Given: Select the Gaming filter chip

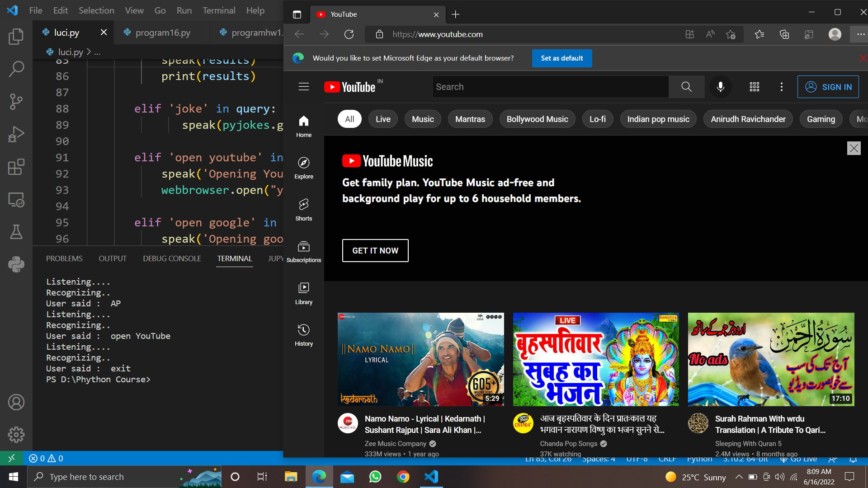Looking at the screenshot, I should [x=821, y=119].
